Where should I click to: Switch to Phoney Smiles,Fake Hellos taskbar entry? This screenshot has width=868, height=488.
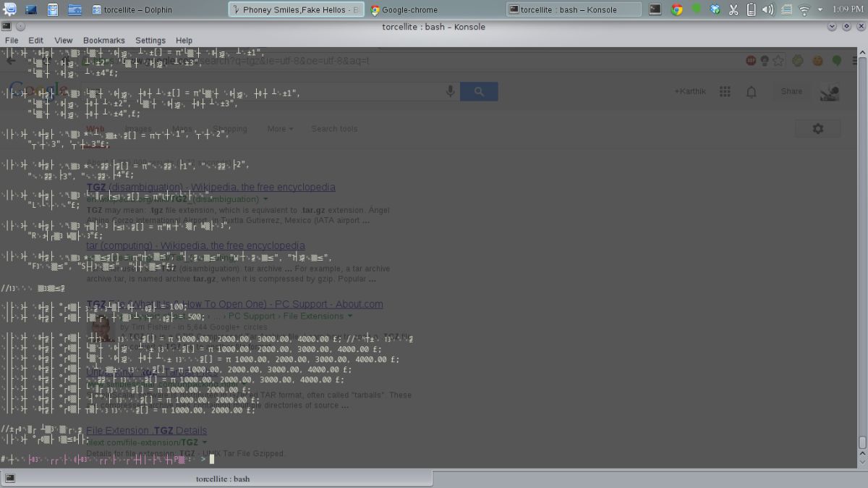click(x=296, y=9)
